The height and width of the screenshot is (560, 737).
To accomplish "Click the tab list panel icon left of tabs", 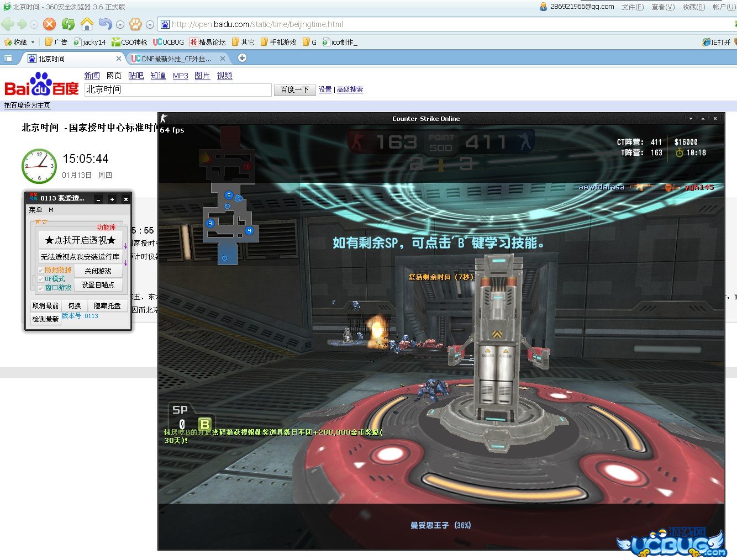I will point(8,59).
